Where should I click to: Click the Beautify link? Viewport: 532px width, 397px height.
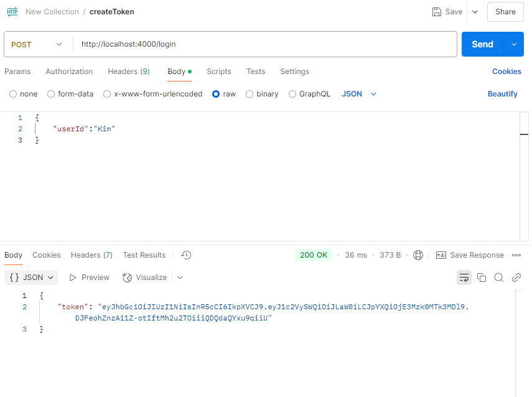click(503, 94)
